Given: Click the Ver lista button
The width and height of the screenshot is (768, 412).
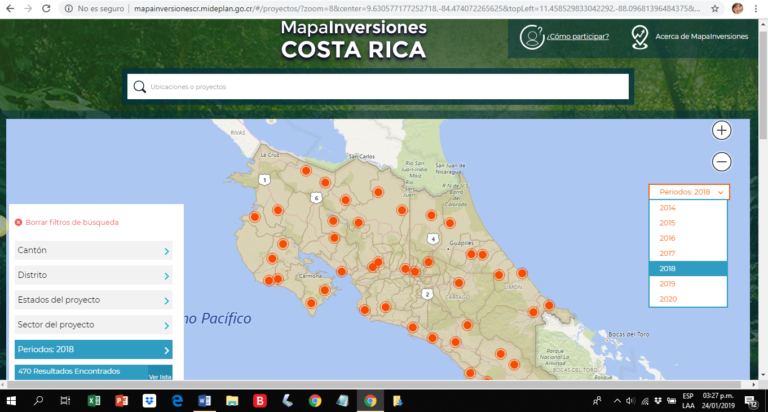Looking at the screenshot, I should pos(159,376).
